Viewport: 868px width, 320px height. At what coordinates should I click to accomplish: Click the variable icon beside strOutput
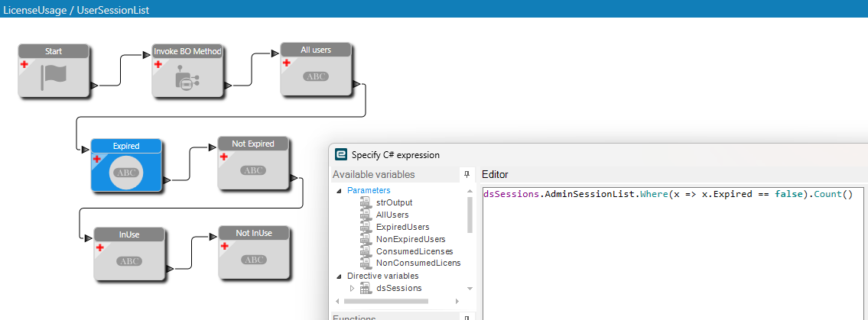(365, 203)
